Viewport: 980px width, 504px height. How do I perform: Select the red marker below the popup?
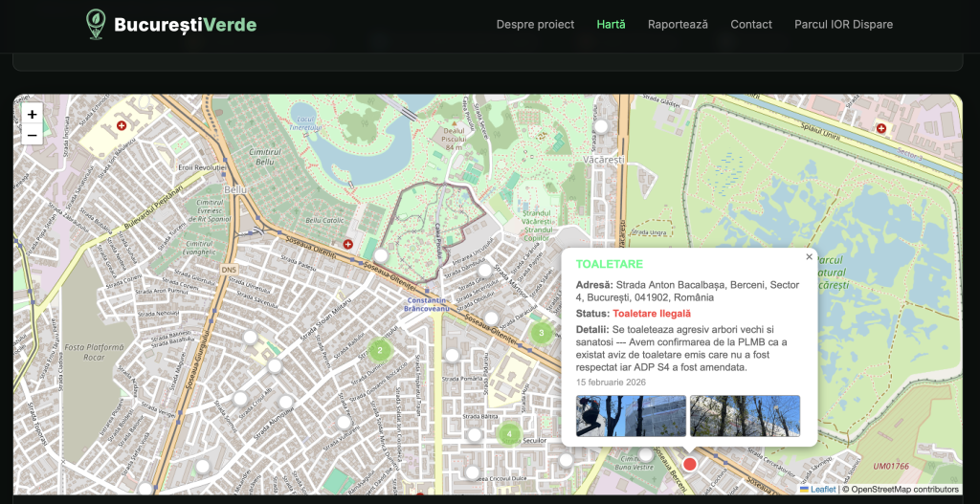(689, 464)
